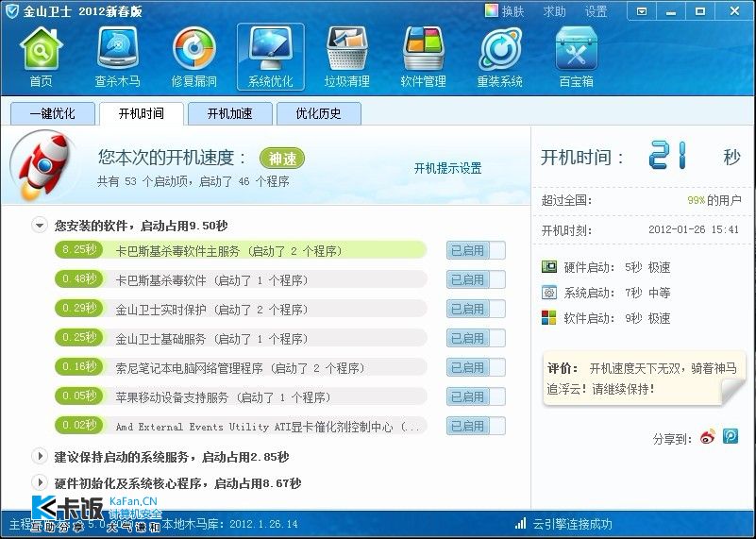Click 云引擎连接成功 status text

pyautogui.click(x=572, y=524)
